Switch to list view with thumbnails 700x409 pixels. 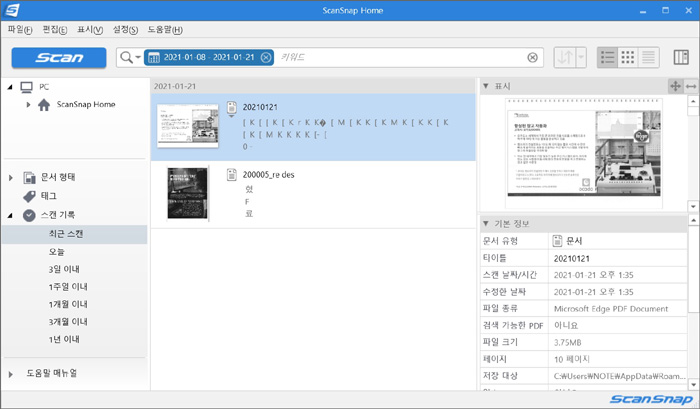(608, 58)
